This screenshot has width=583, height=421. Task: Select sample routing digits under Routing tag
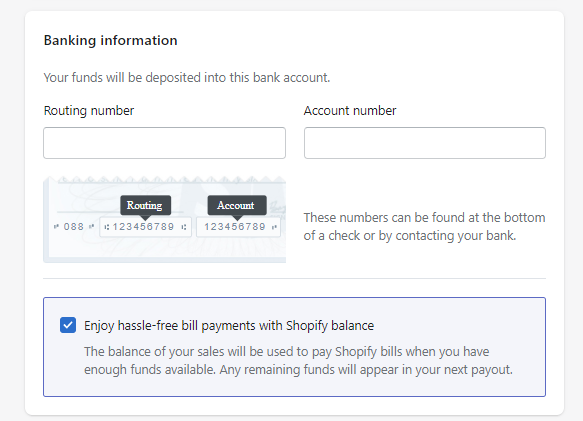[x=143, y=226]
